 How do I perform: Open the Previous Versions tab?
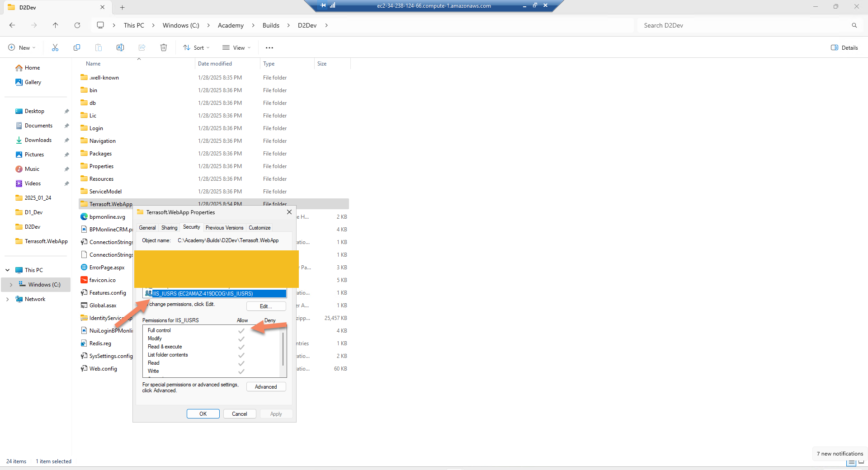(x=224, y=228)
